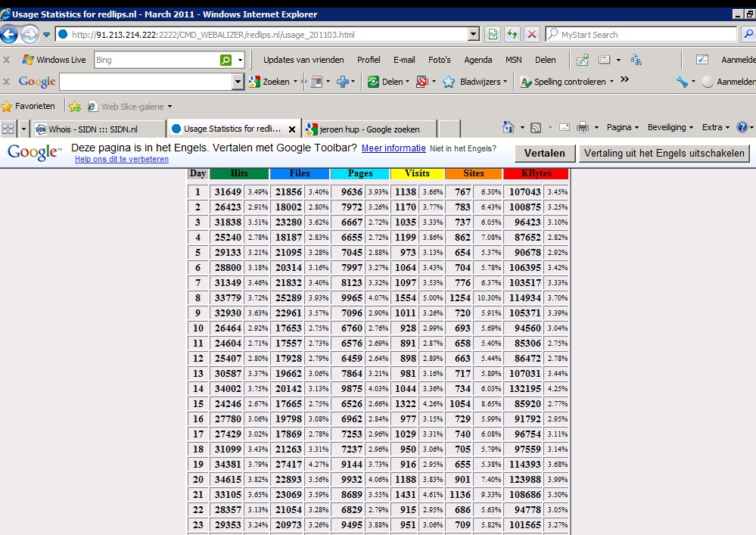Click the Help question mark icon
Screen dimensions: 756x535
(742, 127)
